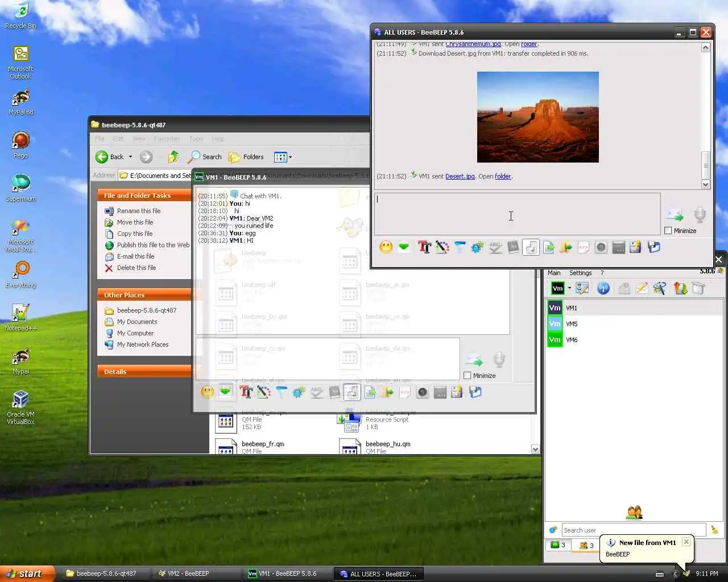This screenshot has height=582, width=728.
Task: Click red TT font icon in VM1 chat
Action: point(246,392)
